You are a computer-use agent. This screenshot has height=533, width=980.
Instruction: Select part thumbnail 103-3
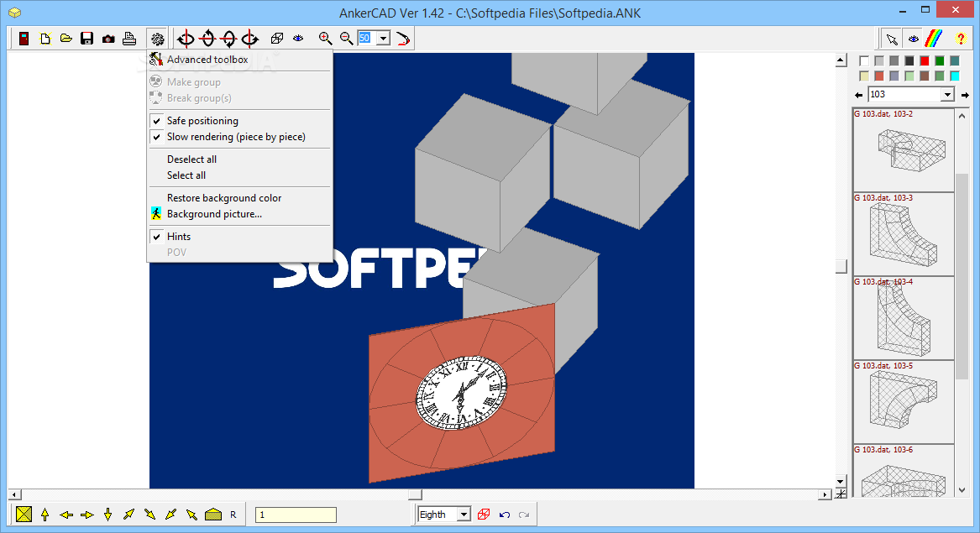click(x=903, y=234)
